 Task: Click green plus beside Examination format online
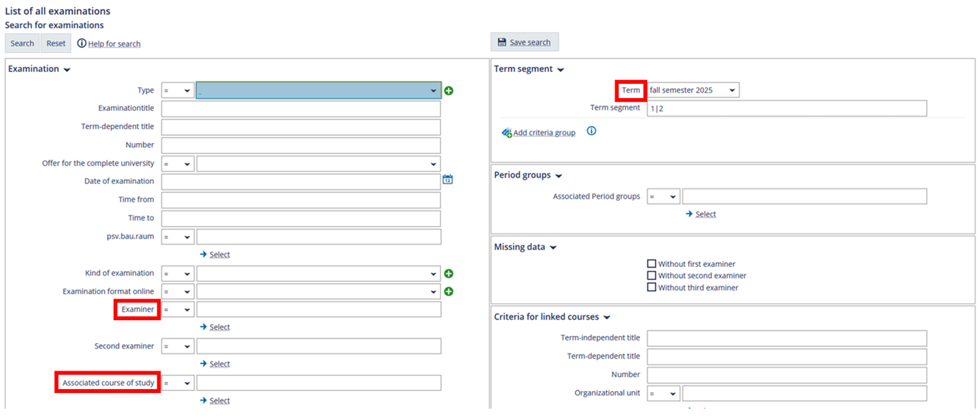pyautogui.click(x=448, y=292)
